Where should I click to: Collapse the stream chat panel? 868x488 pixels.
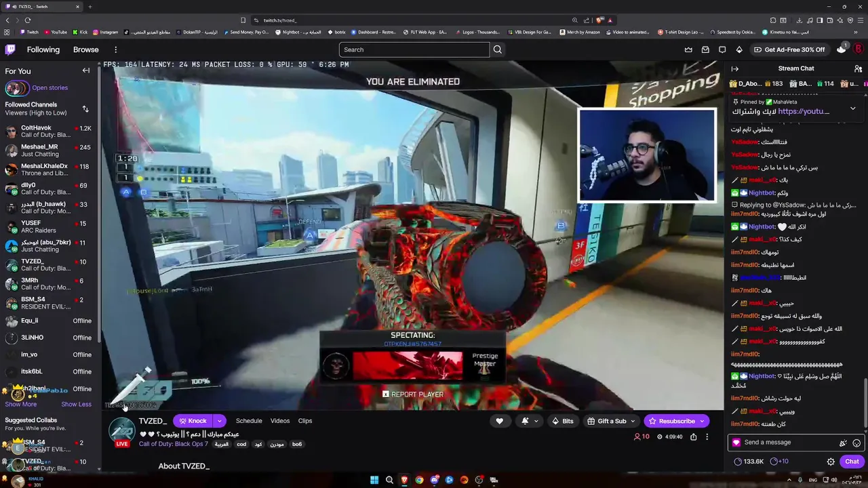(x=735, y=68)
